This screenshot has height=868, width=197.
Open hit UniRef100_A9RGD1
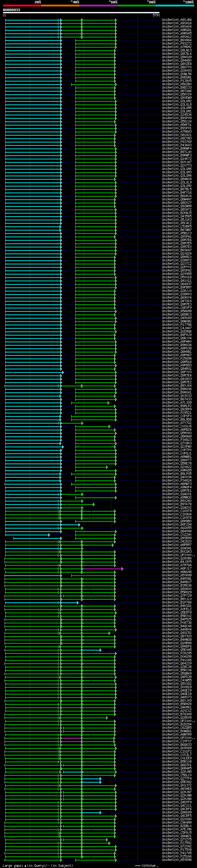click(177, 30)
